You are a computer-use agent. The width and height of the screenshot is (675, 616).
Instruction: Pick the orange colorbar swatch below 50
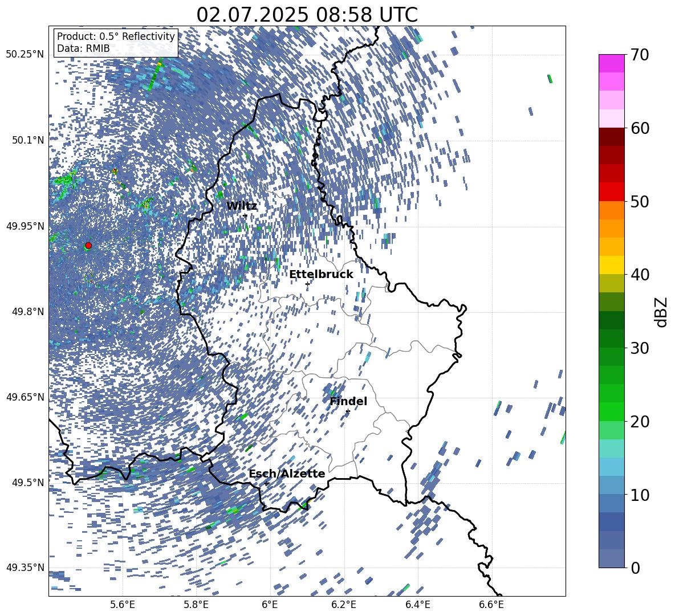coord(611,210)
